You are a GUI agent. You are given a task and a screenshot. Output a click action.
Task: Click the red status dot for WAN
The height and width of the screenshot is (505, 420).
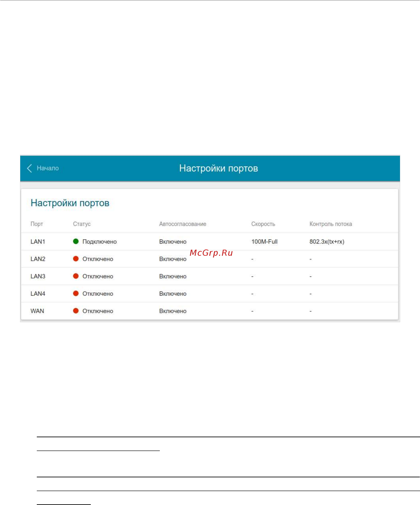76,310
